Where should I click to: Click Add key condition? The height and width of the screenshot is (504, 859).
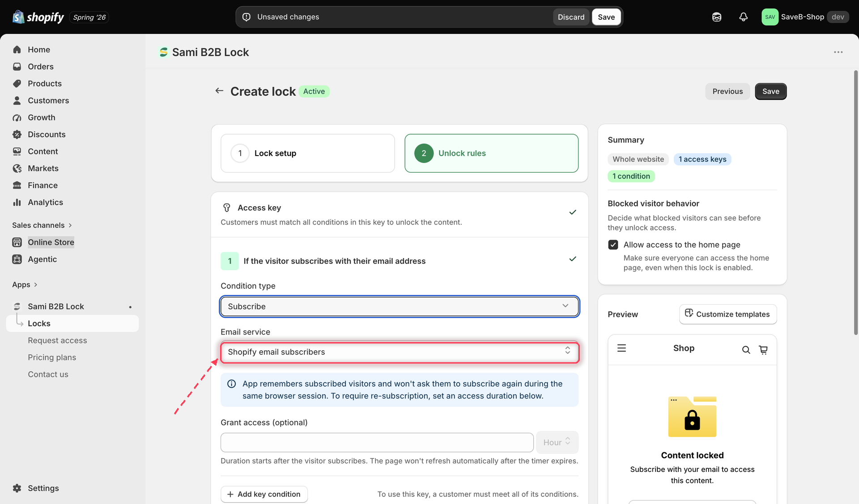tap(264, 494)
